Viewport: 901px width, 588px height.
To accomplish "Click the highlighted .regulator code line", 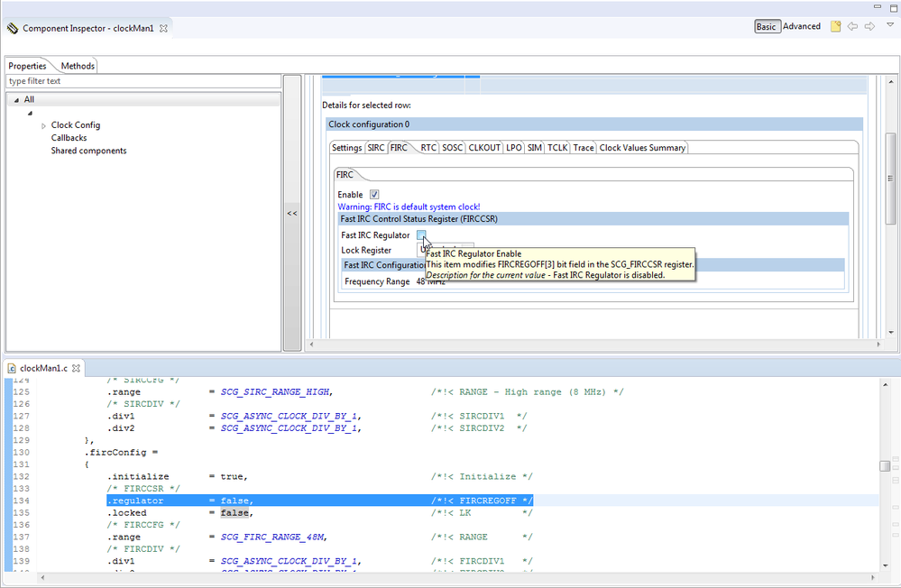I will click(x=319, y=501).
